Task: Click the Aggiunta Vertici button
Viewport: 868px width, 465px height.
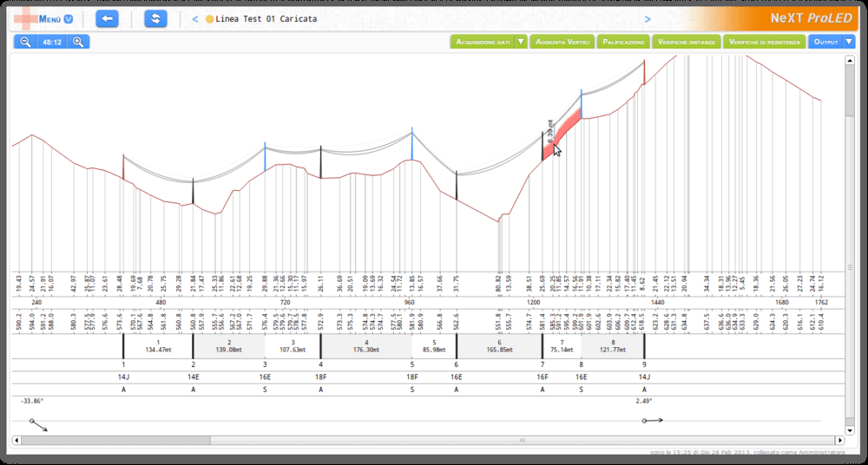Action: coord(562,42)
